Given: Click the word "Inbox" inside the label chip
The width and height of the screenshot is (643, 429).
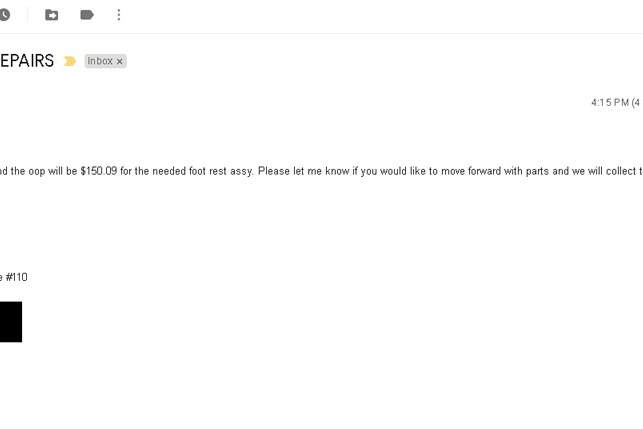Looking at the screenshot, I should pyautogui.click(x=100, y=61).
